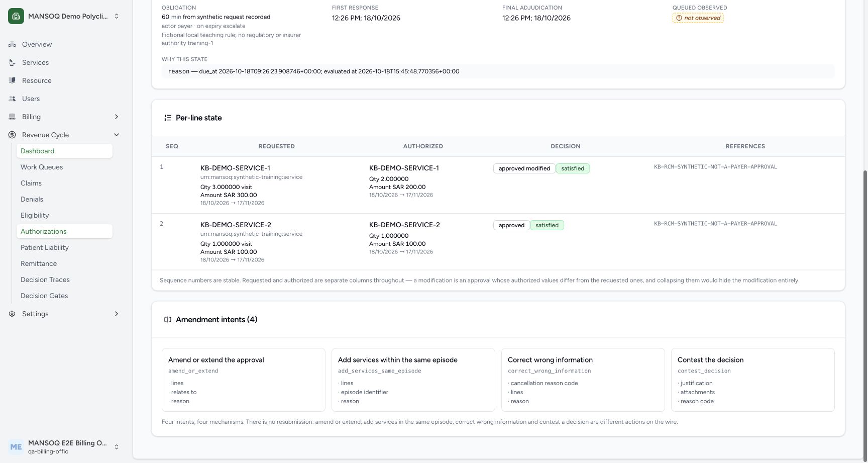Image resolution: width=868 pixels, height=463 pixels.
Task: Collapse the Revenue Cycle section chevron
Action: pyautogui.click(x=117, y=135)
